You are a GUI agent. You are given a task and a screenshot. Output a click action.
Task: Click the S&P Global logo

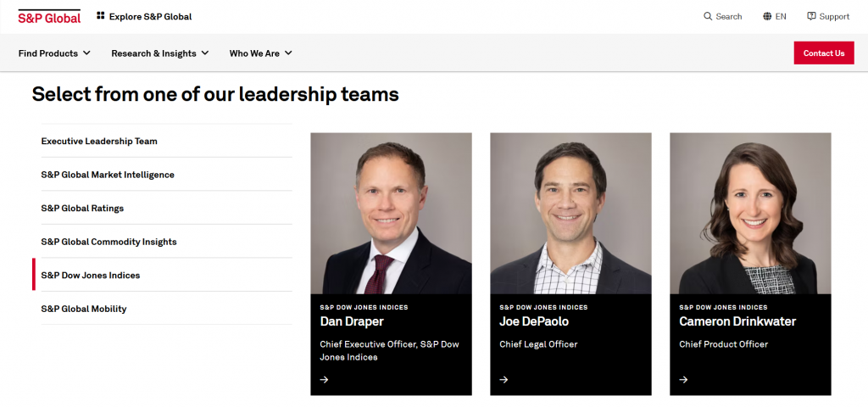click(x=49, y=16)
